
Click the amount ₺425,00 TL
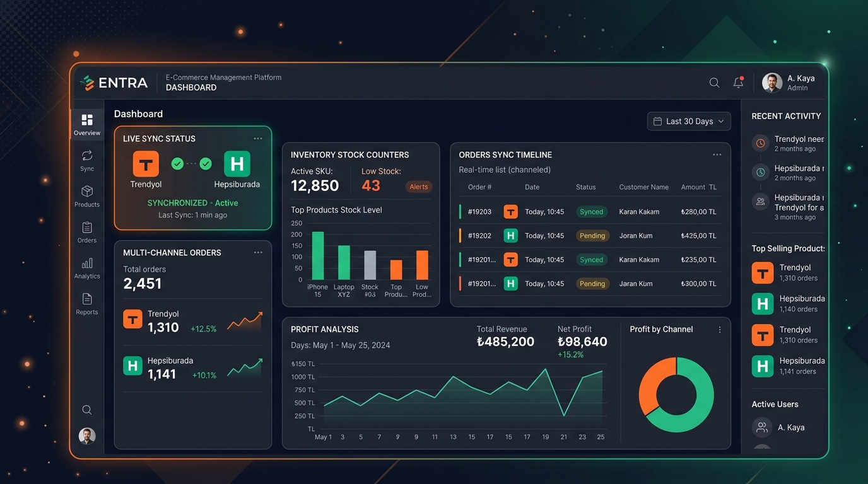coord(698,236)
